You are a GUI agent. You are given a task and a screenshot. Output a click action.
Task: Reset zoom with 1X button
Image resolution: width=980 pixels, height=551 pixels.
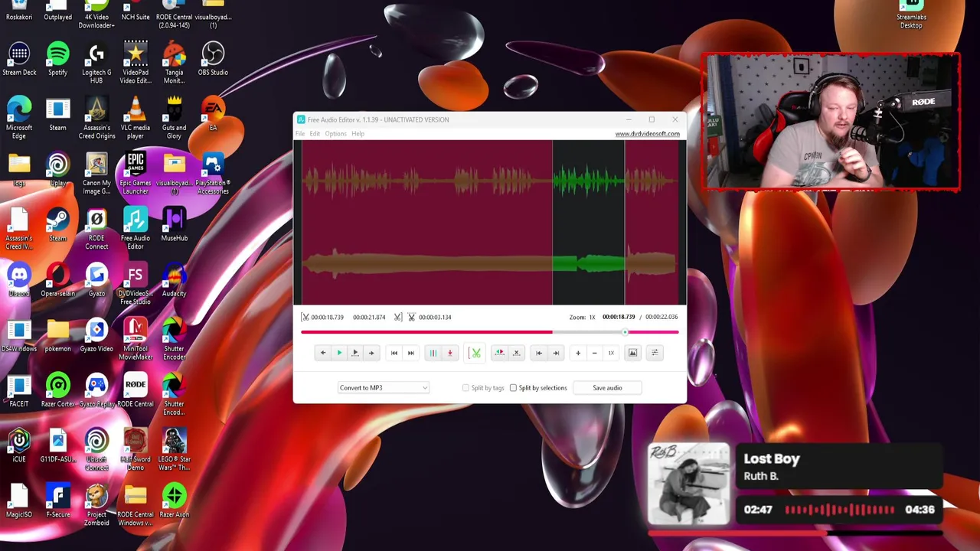coord(611,353)
